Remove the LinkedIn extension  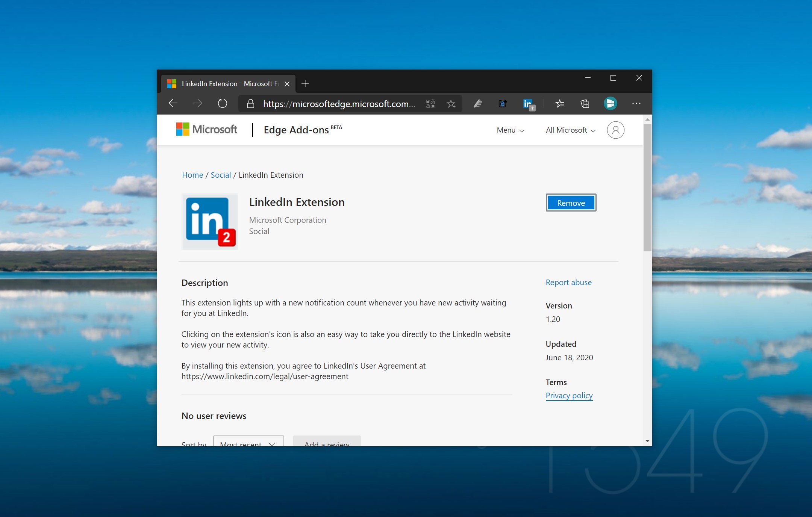(571, 203)
